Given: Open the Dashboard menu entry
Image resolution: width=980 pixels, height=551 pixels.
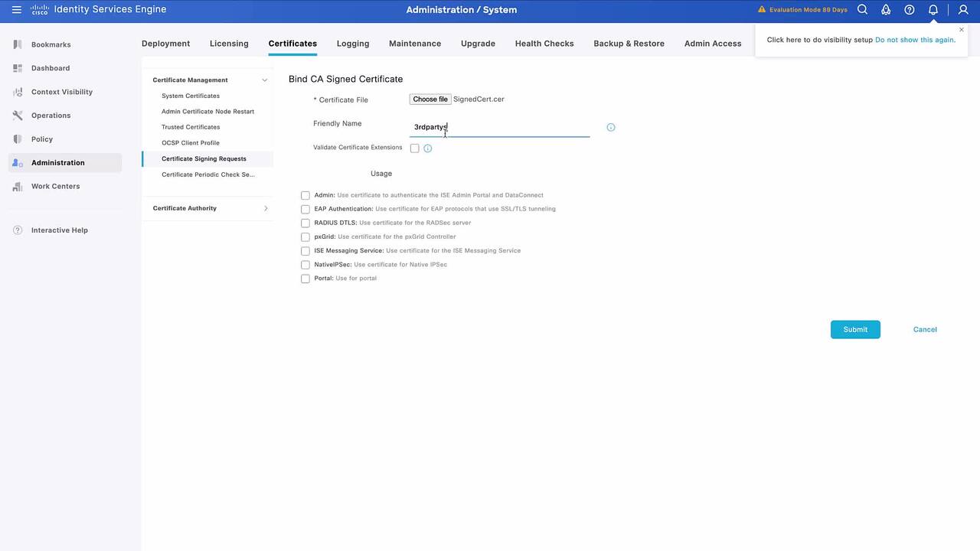Looking at the screenshot, I should (51, 68).
